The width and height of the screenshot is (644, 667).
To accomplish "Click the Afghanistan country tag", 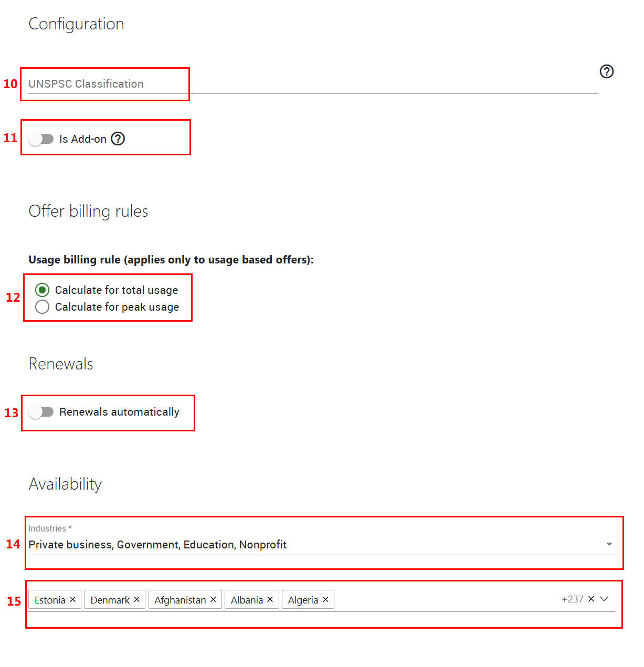I will (180, 600).
